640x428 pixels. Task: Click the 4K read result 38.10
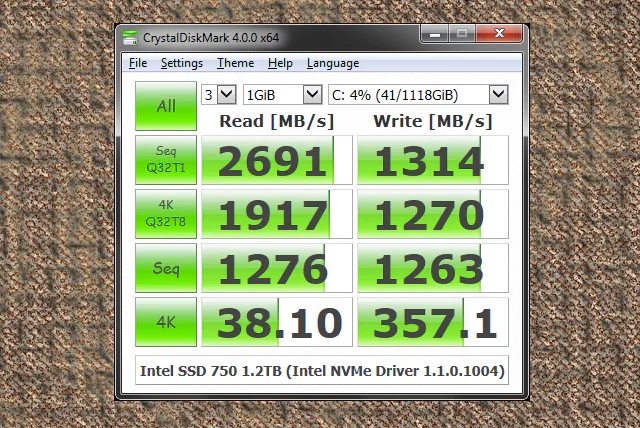pyautogui.click(x=277, y=322)
